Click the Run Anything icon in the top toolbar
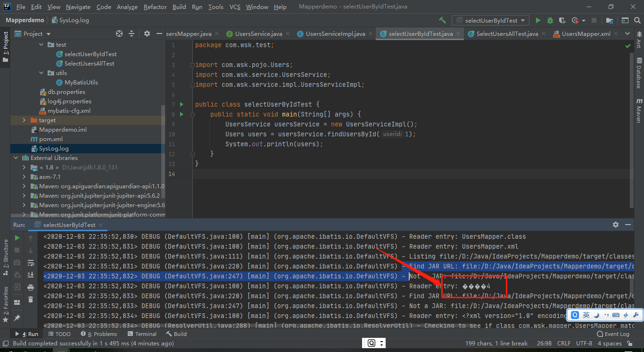The width and height of the screenshot is (644, 352). [x=625, y=20]
